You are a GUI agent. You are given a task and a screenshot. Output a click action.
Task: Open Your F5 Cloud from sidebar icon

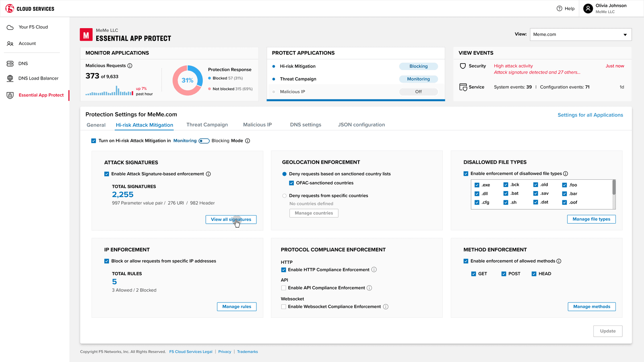point(9,27)
